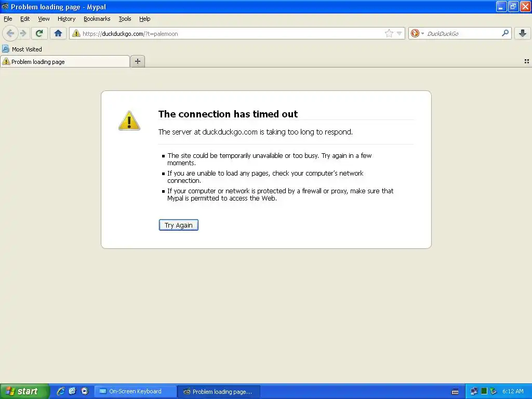Show all tabs list button
The width and height of the screenshot is (532, 399).
coord(527,61)
